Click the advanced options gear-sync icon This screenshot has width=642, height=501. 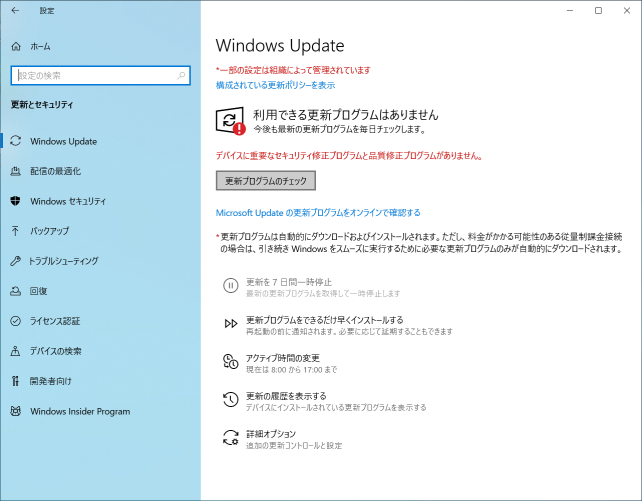(x=231, y=438)
